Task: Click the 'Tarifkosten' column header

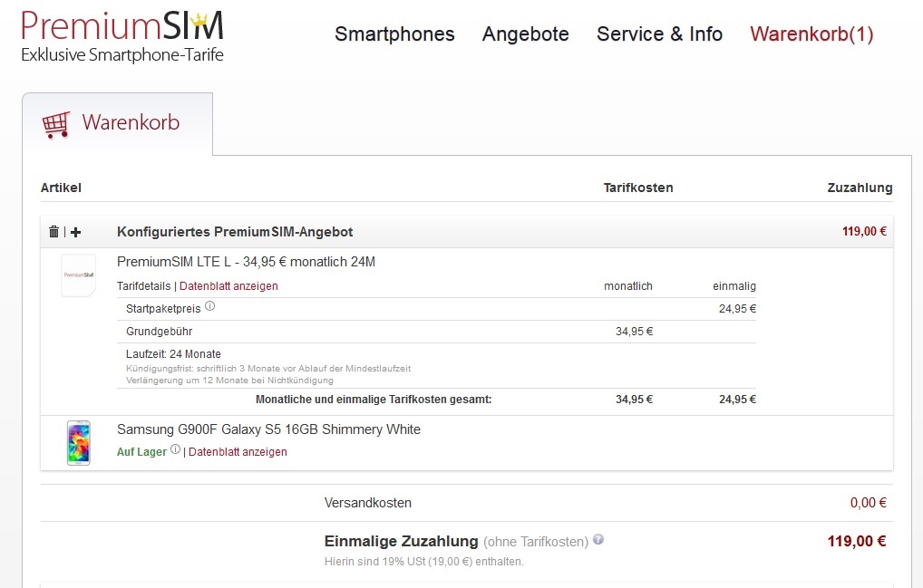Action: click(638, 188)
